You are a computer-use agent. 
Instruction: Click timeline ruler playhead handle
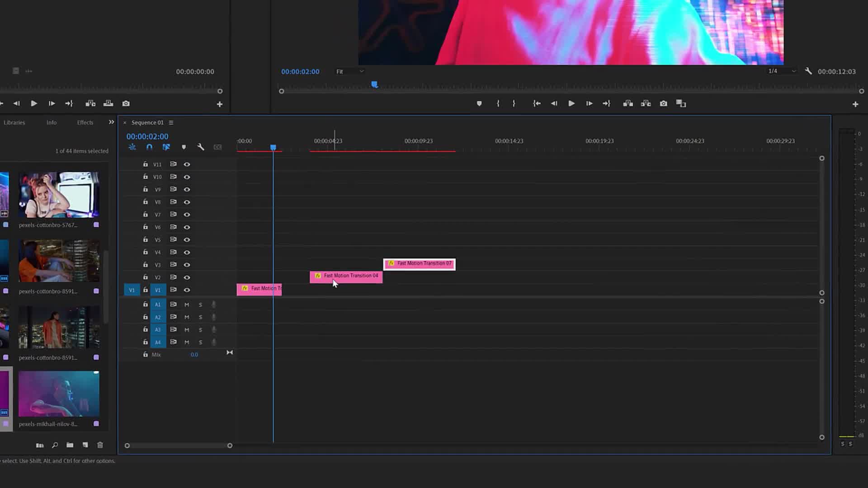point(273,148)
